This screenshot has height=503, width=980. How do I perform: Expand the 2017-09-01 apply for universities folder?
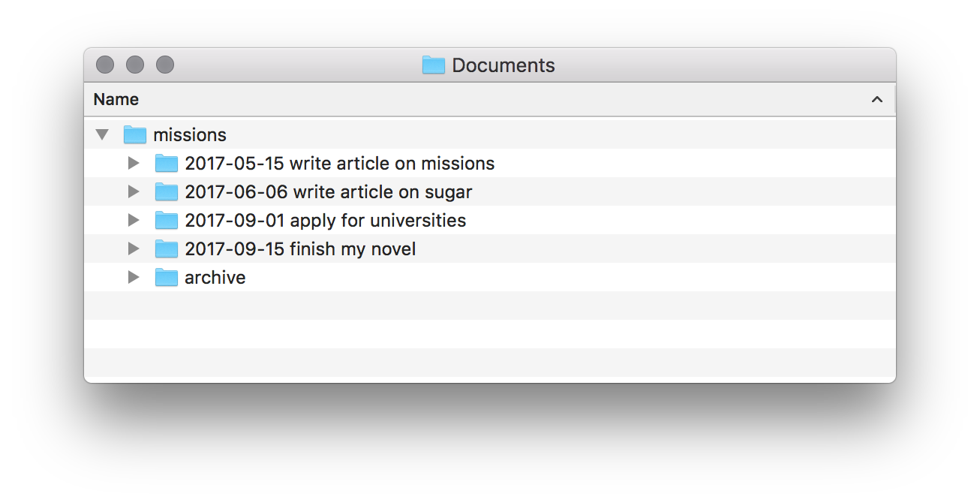coord(134,221)
